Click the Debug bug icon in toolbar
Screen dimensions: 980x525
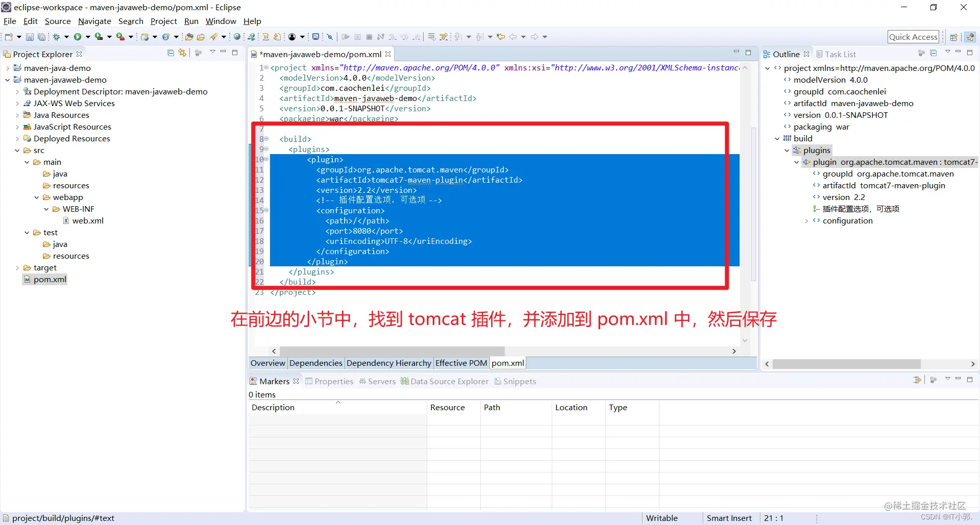tap(56, 37)
